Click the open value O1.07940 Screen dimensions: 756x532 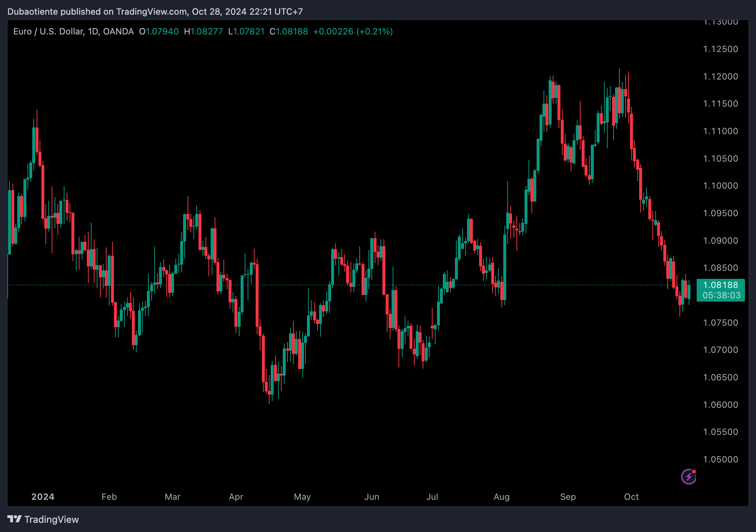click(159, 32)
